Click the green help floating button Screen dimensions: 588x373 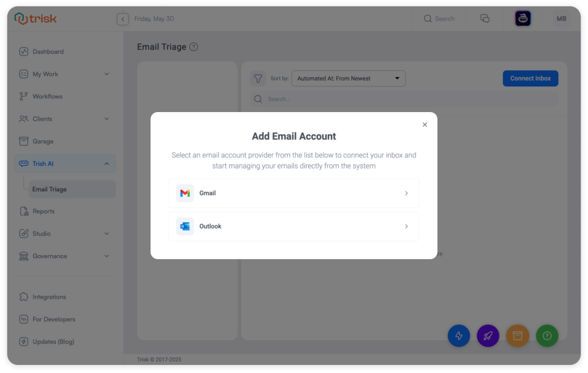547,336
